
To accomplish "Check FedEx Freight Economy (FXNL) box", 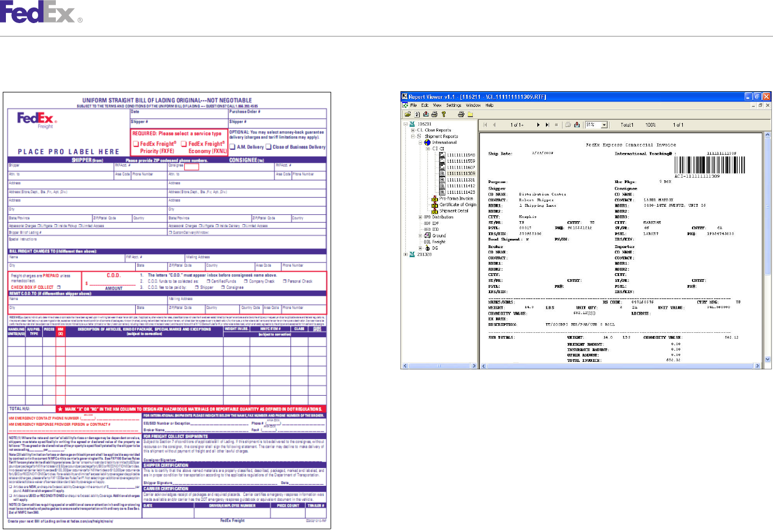I will (184, 144).
